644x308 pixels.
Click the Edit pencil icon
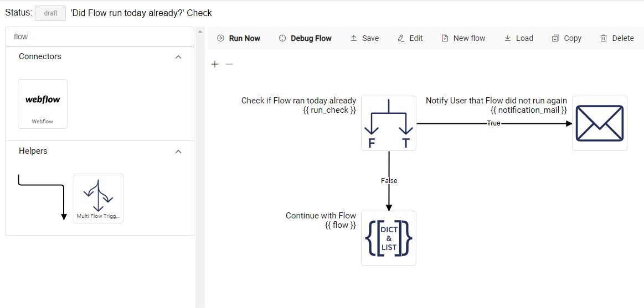click(401, 38)
